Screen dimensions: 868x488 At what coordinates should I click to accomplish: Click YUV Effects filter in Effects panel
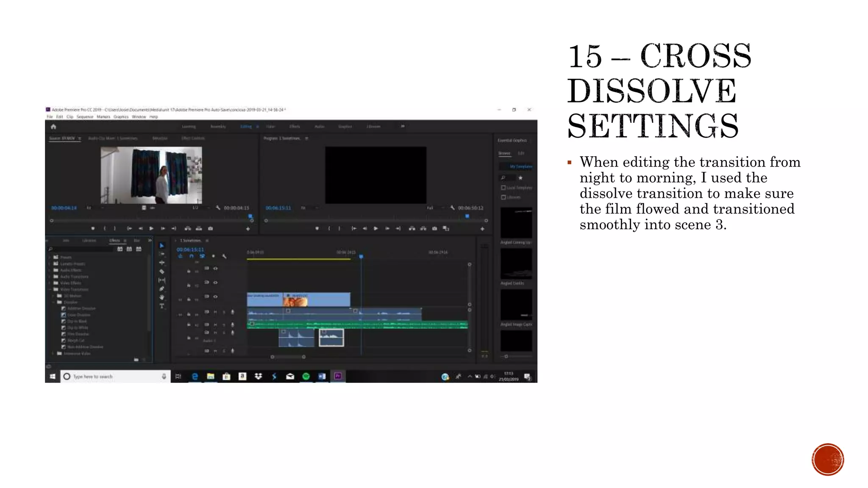point(139,249)
